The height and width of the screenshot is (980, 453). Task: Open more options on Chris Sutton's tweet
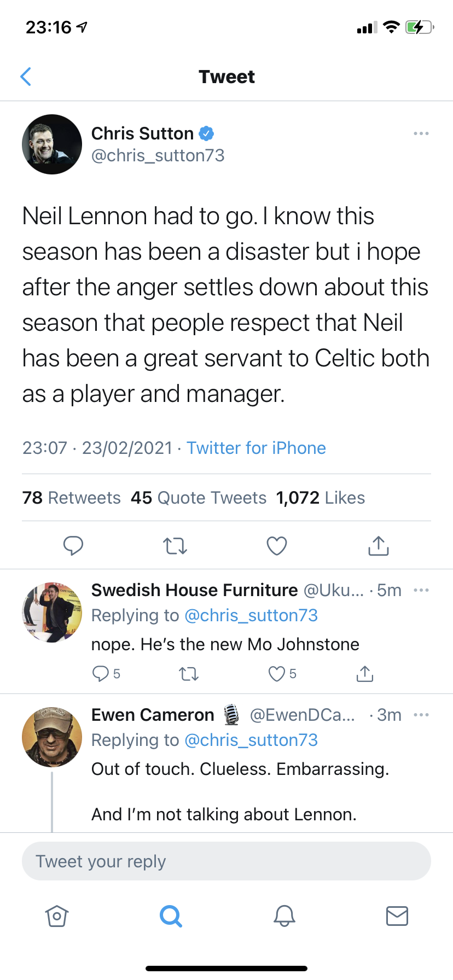421,133
